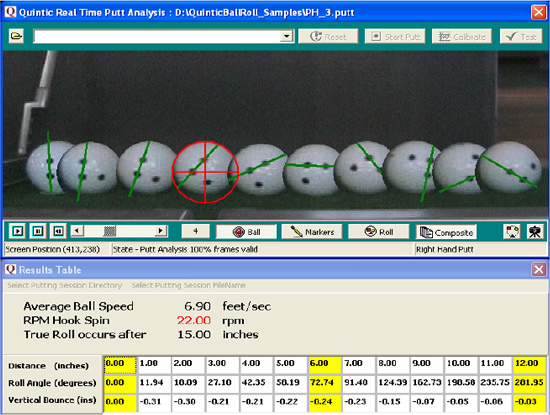Click the Test button
This screenshot has width=550, height=415.
pyautogui.click(x=521, y=36)
